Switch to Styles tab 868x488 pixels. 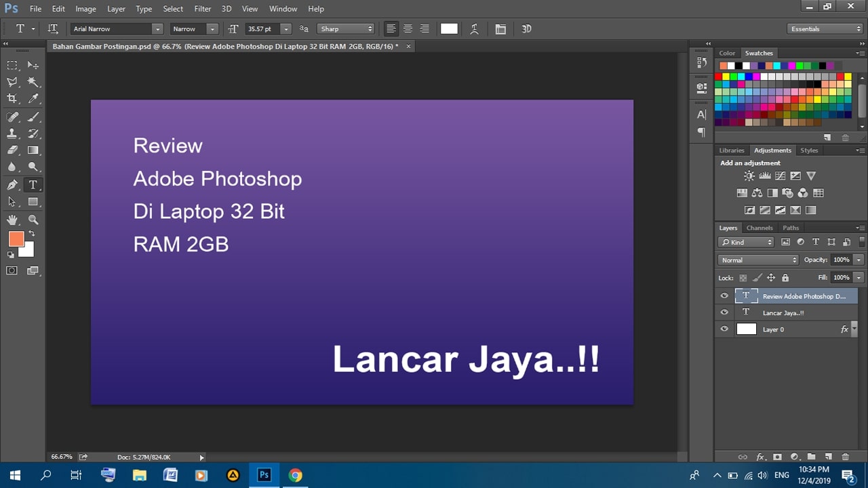pyautogui.click(x=809, y=150)
